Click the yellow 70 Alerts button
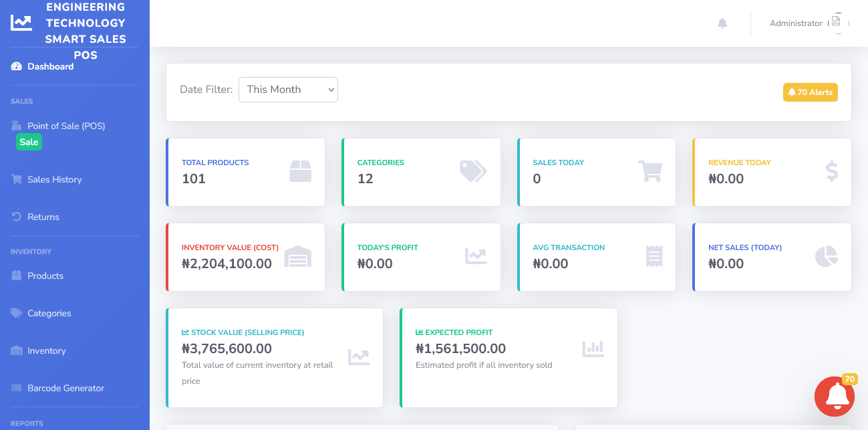 [x=811, y=92]
